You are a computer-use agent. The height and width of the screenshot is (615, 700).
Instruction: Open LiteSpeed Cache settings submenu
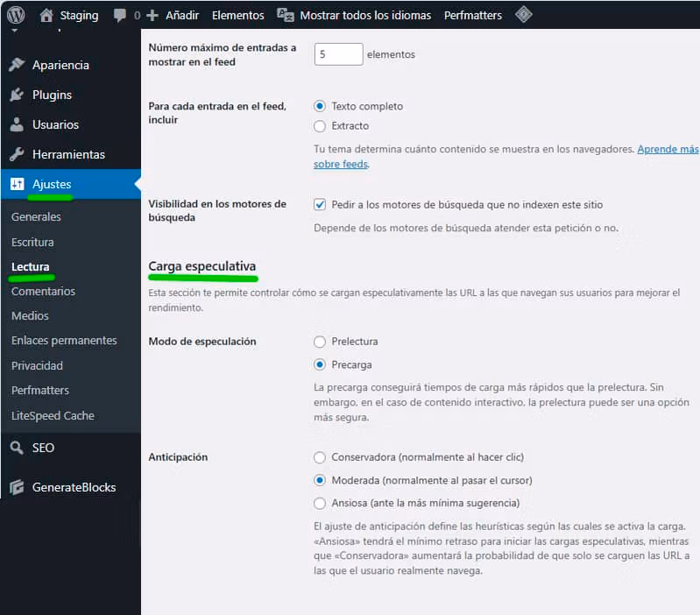(x=53, y=415)
